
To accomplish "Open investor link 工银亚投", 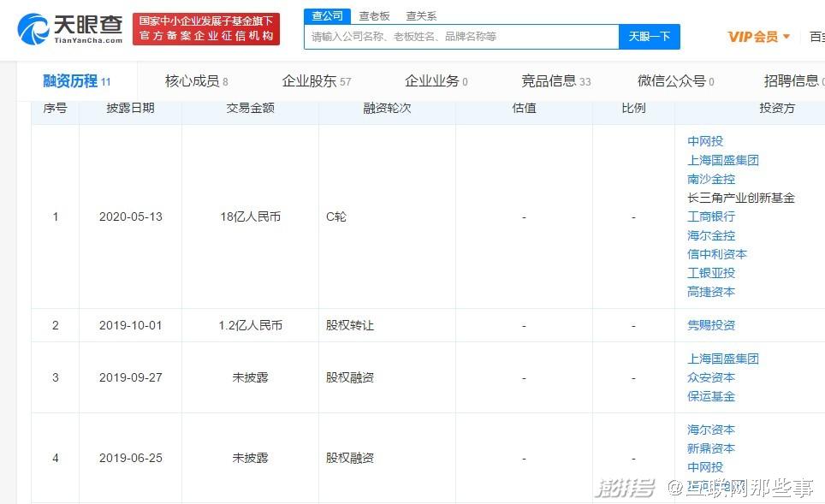I will (711, 273).
